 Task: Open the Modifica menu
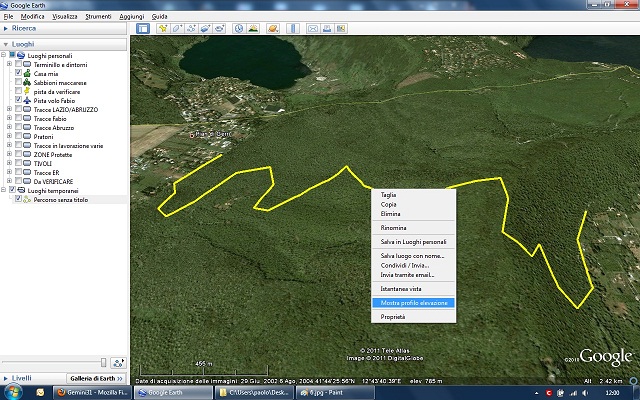pos(32,16)
